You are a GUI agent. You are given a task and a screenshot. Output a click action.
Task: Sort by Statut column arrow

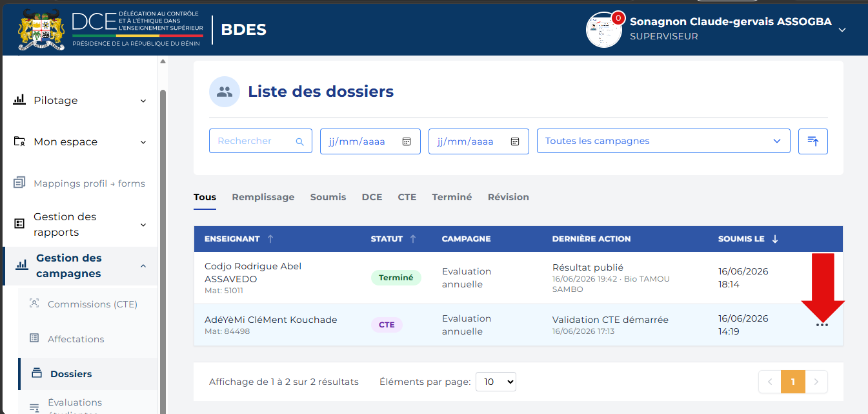tap(413, 239)
